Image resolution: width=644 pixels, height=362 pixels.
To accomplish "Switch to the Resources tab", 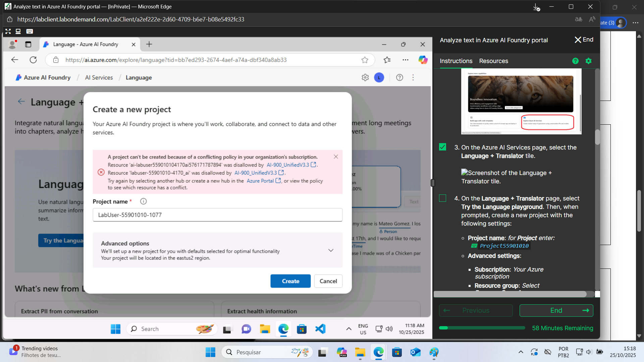I will click(493, 61).
